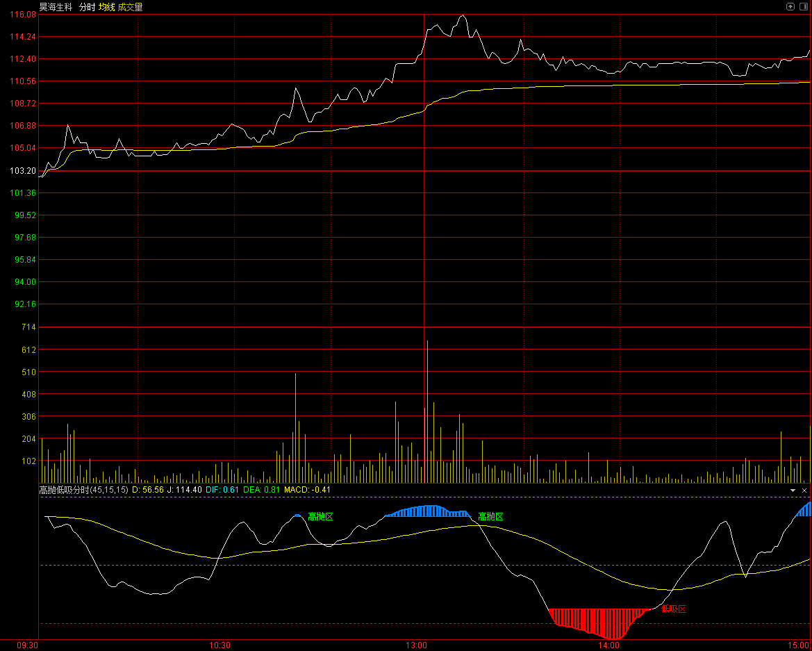Click the first green 高抛区 marker
The width and height of the screenshot is (812, 651).
coord(320,517)
